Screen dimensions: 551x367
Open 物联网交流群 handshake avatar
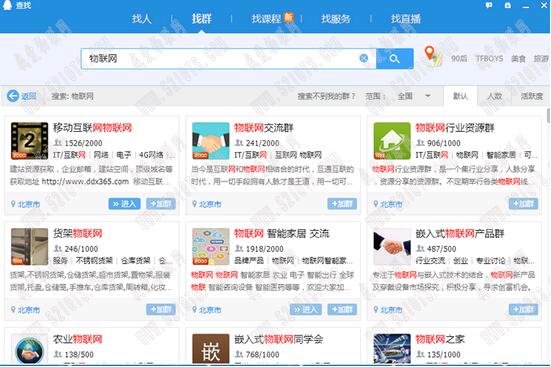click(211, 141)
